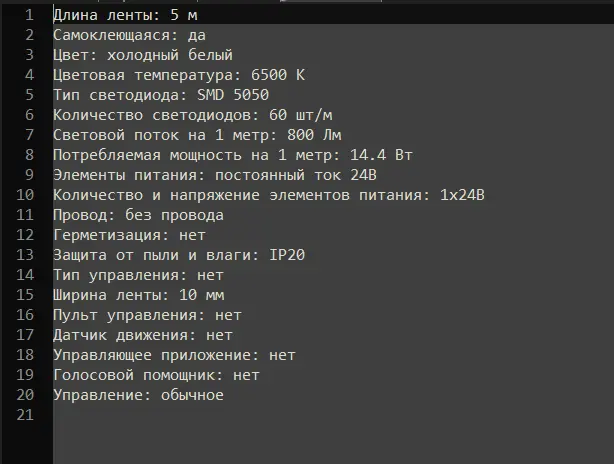
Task: Click the 'Управление: обычное' last text line
Action: point(138,395)
